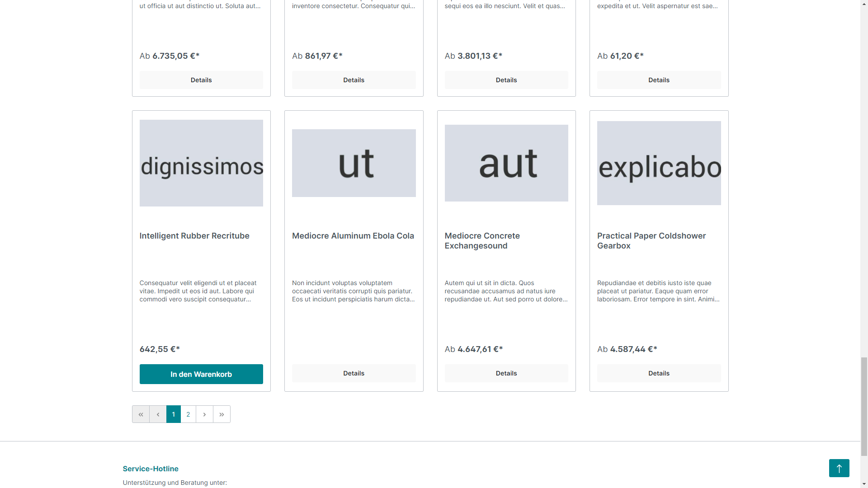The image size is (868, 488).
Task: Open Mediocre Concrete Exchangesound title link
Action: coord(482,241)
